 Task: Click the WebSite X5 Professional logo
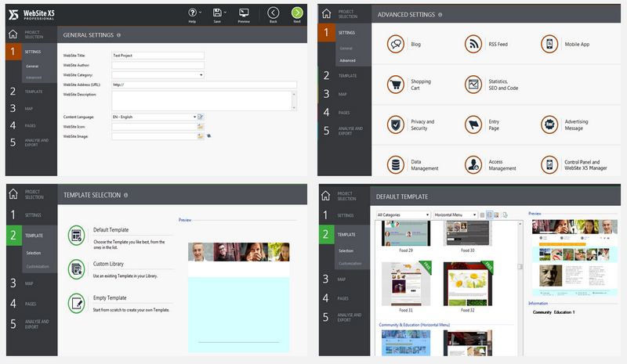(31, 14)
